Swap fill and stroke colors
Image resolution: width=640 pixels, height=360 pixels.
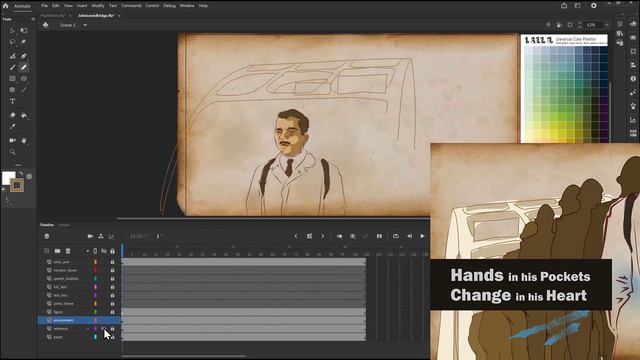21,174
